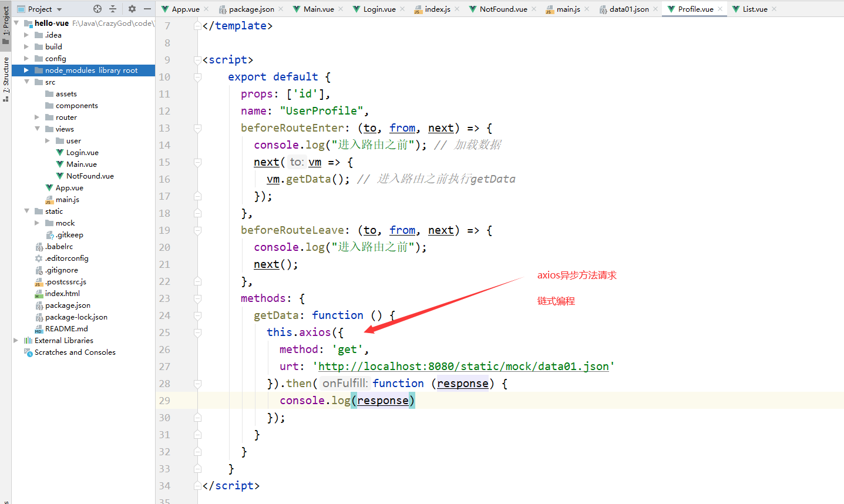Fold the export default block at line 10

click(x=197, y=77)
